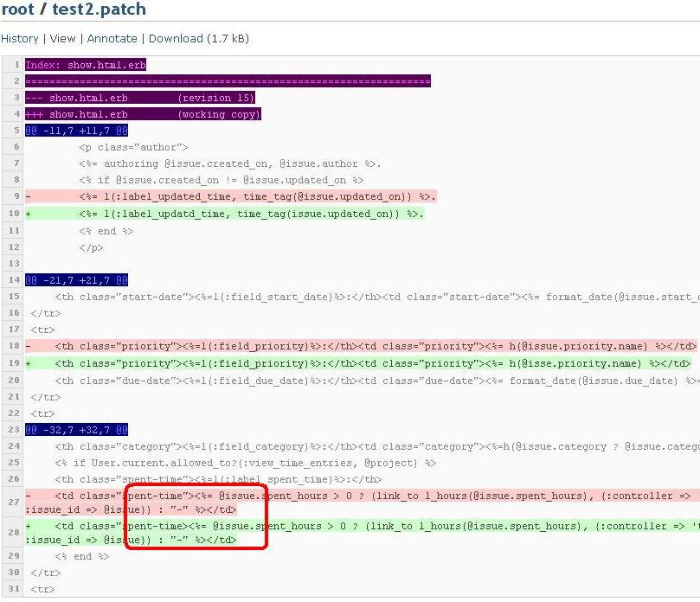700x602 pixels.
Task: Click the added priority line with @isse
Action: [358, 363]
